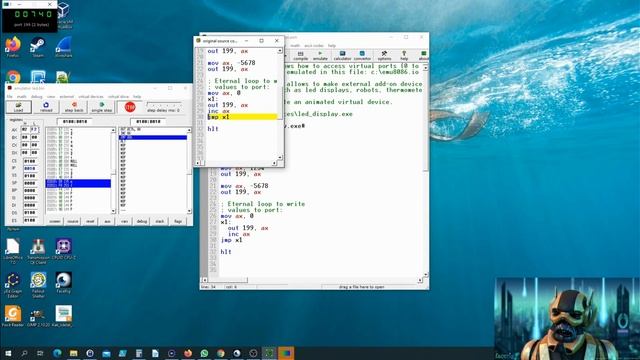Click the screen button at emulator bottom
The width and height of the screenshot is (640, 360).
[x=55, y=221]
